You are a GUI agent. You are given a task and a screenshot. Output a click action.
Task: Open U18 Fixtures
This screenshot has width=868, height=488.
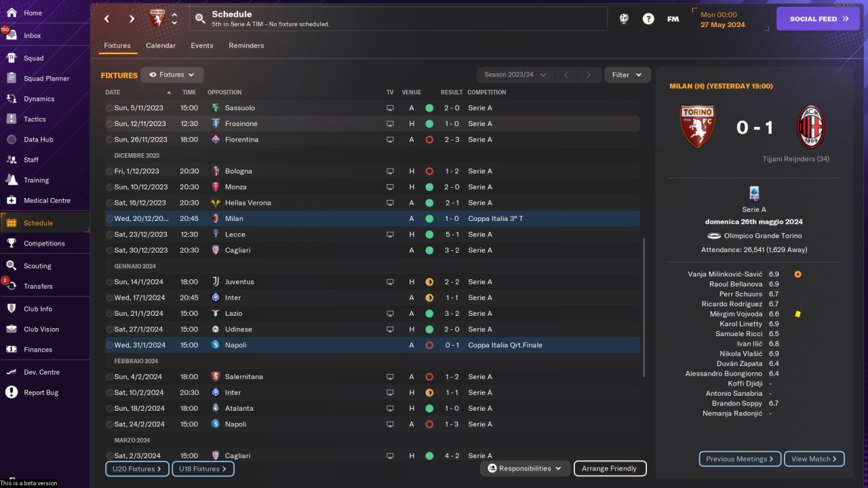click(x=203, y=468)
